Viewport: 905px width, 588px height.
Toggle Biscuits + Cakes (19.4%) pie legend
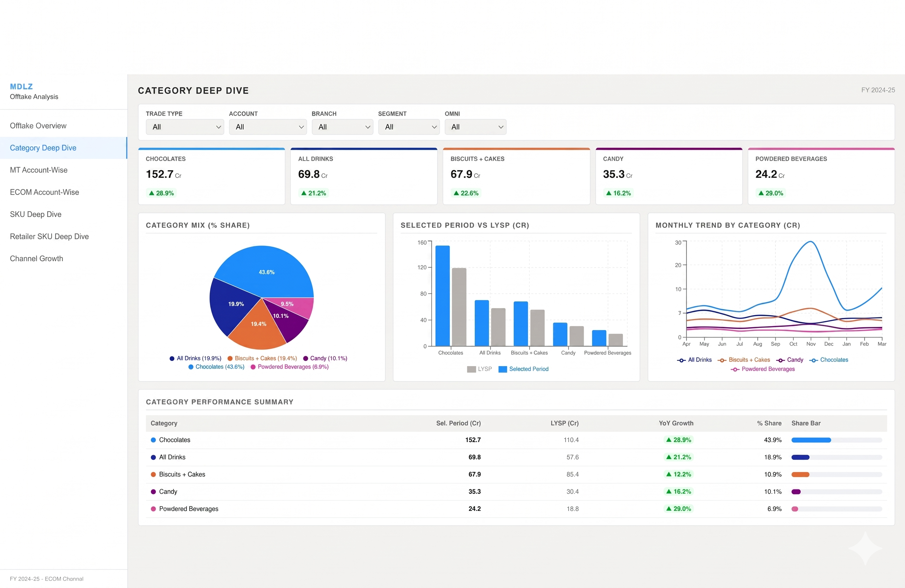pyautogui.click(x=262, y=358)
